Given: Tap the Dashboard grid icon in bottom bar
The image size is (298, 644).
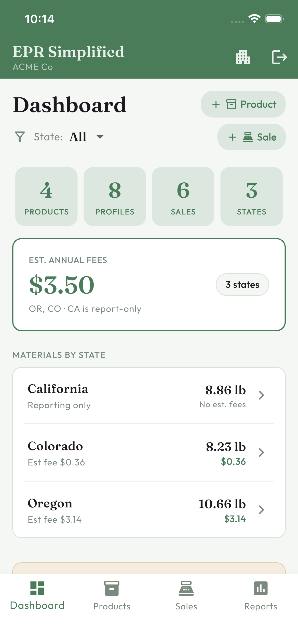Looking at the screenshot, I should pos(37,588).
